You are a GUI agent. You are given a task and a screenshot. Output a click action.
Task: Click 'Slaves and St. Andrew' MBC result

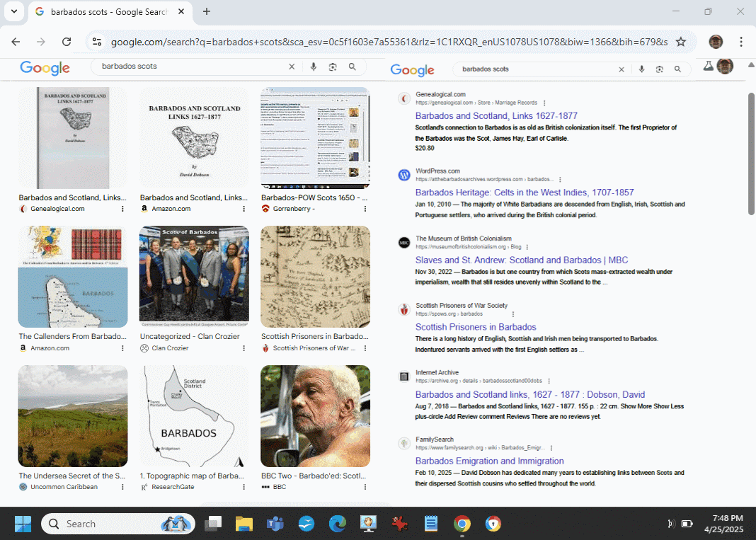pyautogui.click(x=522, y=260)
